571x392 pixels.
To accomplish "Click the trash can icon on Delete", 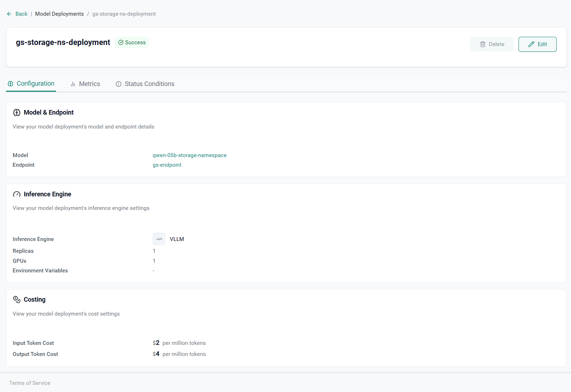I will click(483, 44).
